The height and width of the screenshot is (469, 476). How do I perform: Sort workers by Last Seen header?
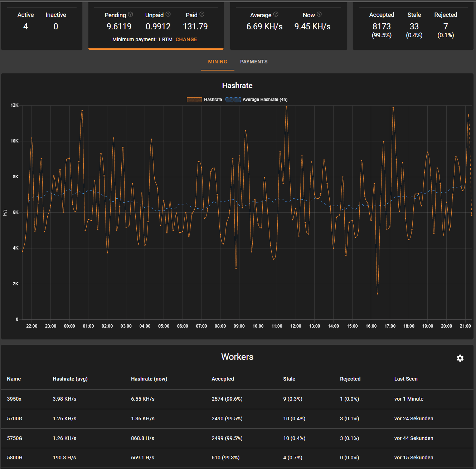pos(406,379)
